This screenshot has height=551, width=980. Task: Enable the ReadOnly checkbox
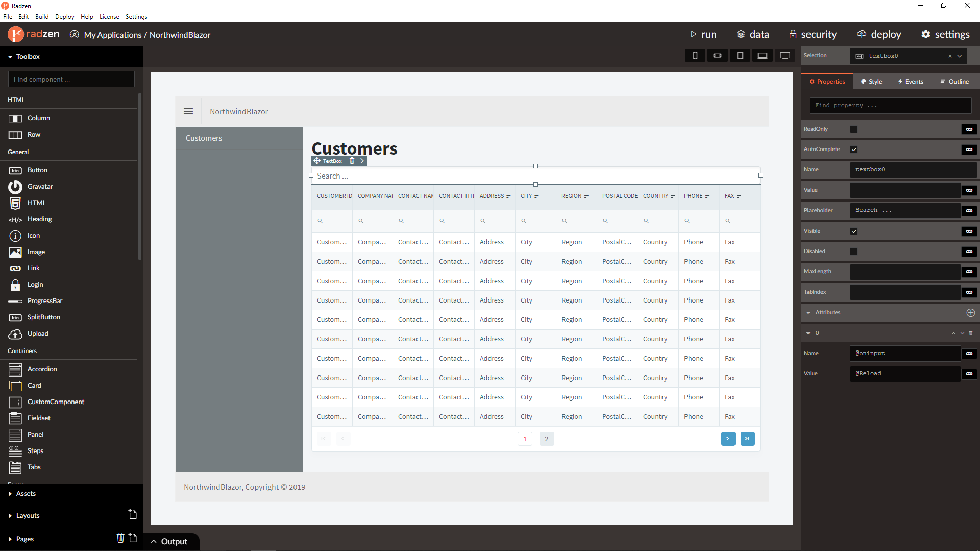pyautogui.click(x=854, y=129)
